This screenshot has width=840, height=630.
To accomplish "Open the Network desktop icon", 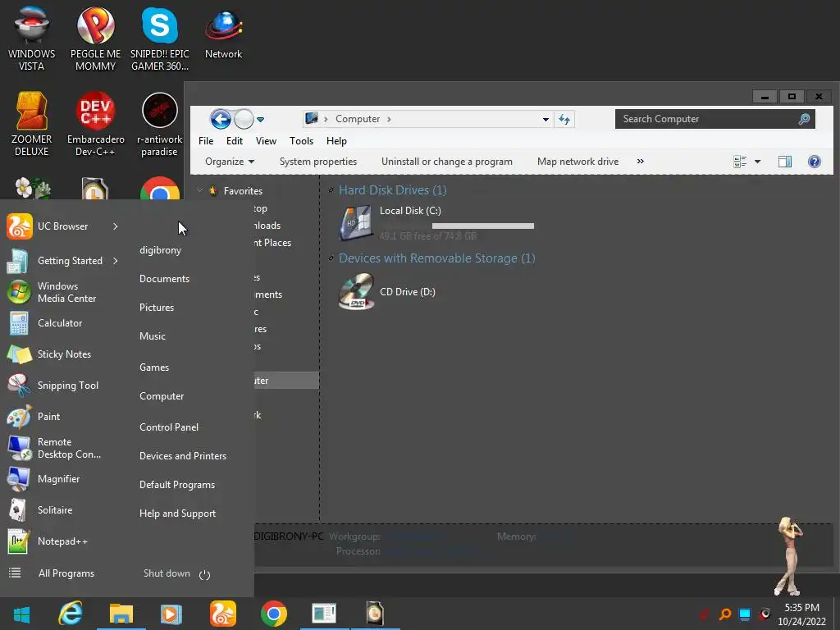I will tap(223, 33).
